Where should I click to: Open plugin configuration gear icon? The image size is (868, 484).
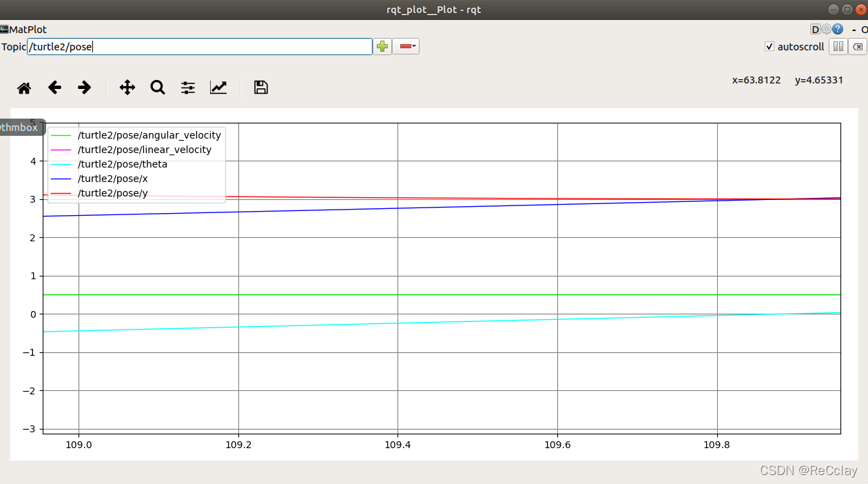826,29
